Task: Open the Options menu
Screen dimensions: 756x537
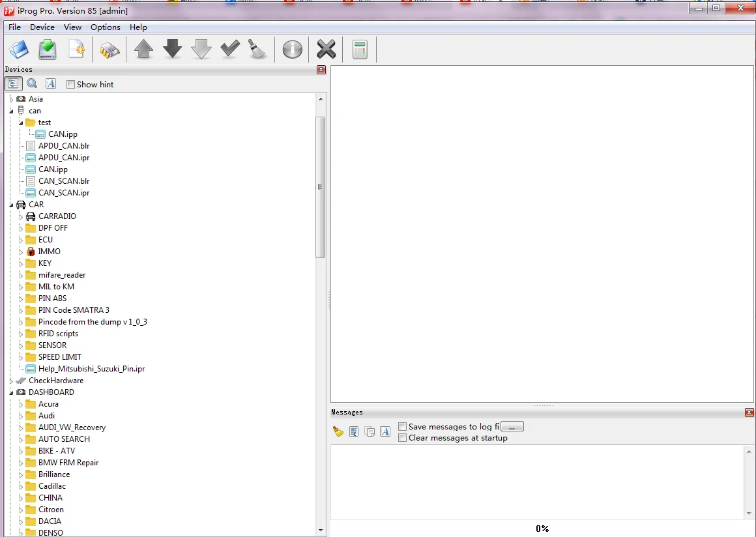Action: [105, 27]
